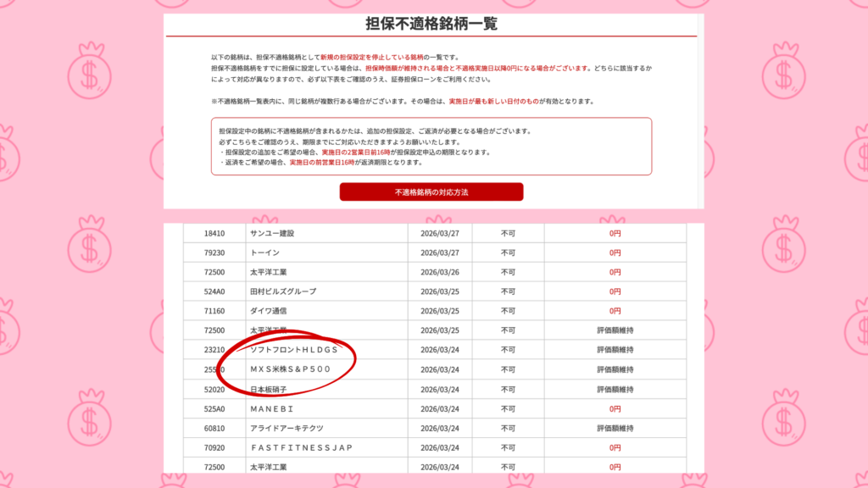Click stock code 71160
Image resolution: width=868 pixels, height=488 pixels.
214,311
